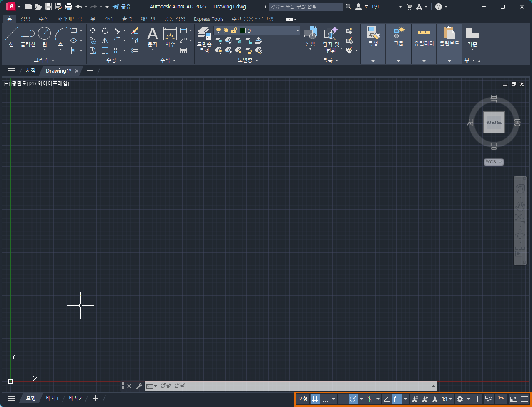The width and height of the screenshot is (532, 407).
Task: Open the 클립보드 panel button
Action: coord(449,44)
